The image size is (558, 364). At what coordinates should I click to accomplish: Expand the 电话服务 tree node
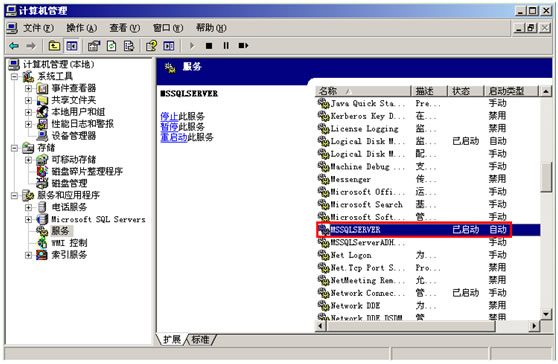[28, 207]
